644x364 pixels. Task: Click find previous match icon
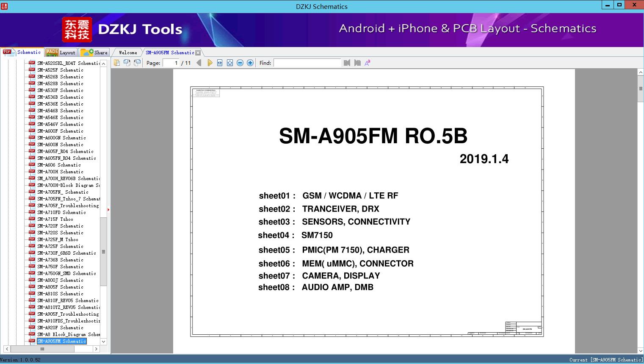tap(347, 63)
